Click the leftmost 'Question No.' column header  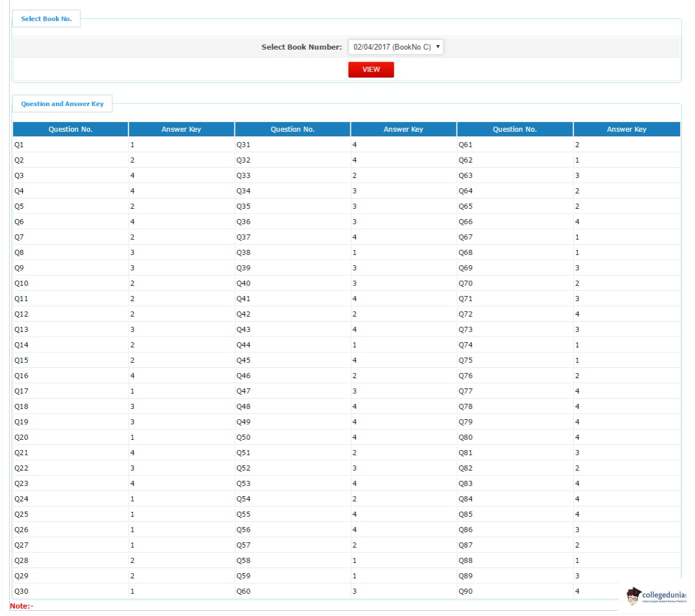click(70, 129)
